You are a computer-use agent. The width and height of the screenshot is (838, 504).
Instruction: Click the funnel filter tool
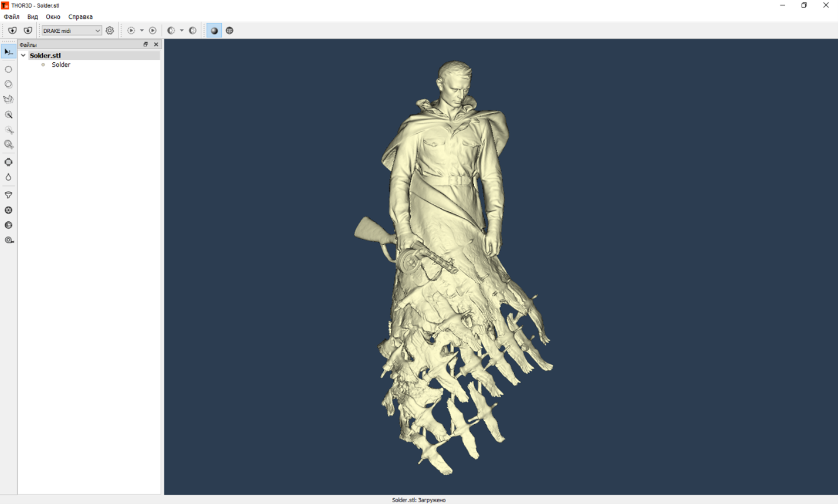click(x=8, y=195)
